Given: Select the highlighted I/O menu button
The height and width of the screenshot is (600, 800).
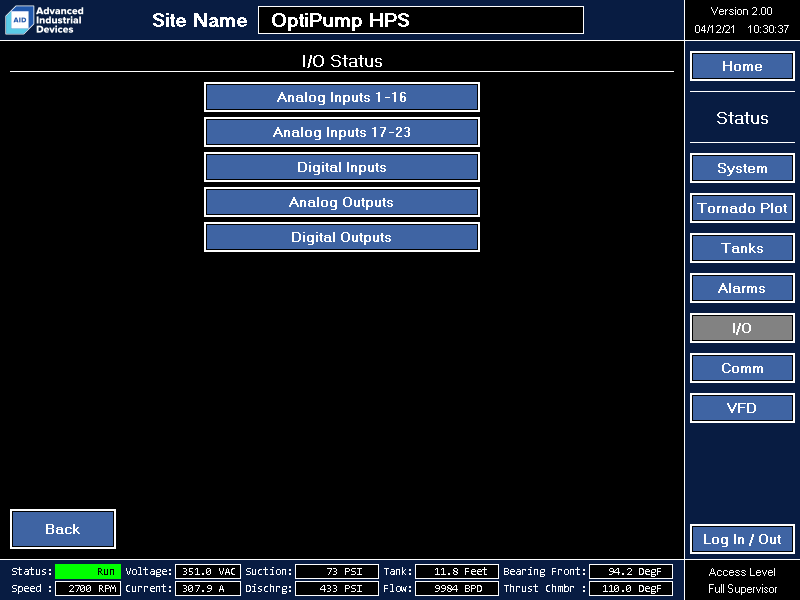Looking at the screenshot, I should click(x=742, y=328).
